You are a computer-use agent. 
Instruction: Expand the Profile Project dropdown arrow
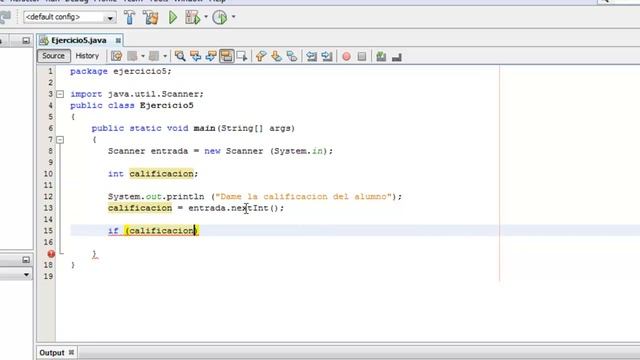(233, 17)
